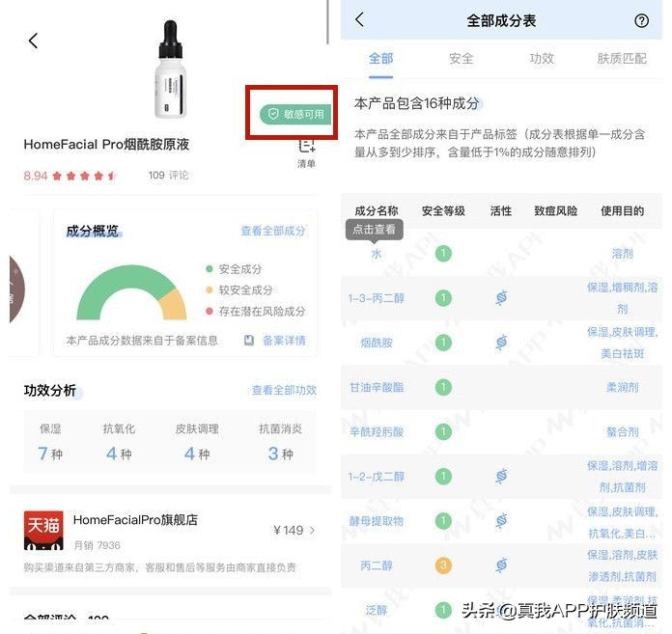Screen dimensions: 672x634
Task: Tap safety level badge for 烟酰胺
Action: coord(443,343)
